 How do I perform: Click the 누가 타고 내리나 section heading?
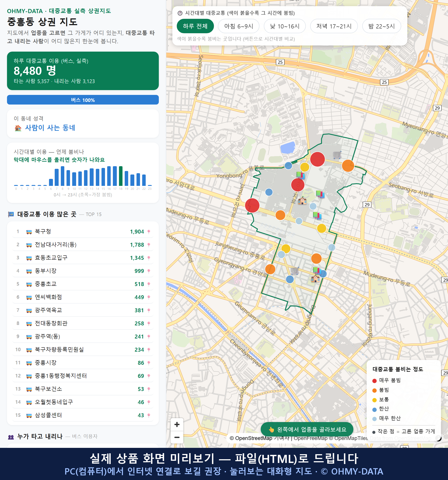click(x=40, y=436)
